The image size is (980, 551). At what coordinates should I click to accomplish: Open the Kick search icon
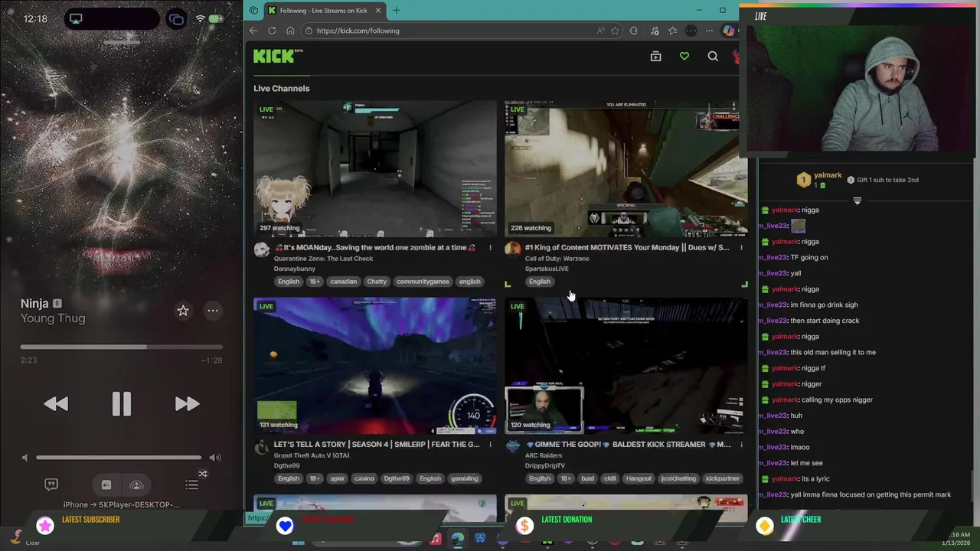coord(713,56)
